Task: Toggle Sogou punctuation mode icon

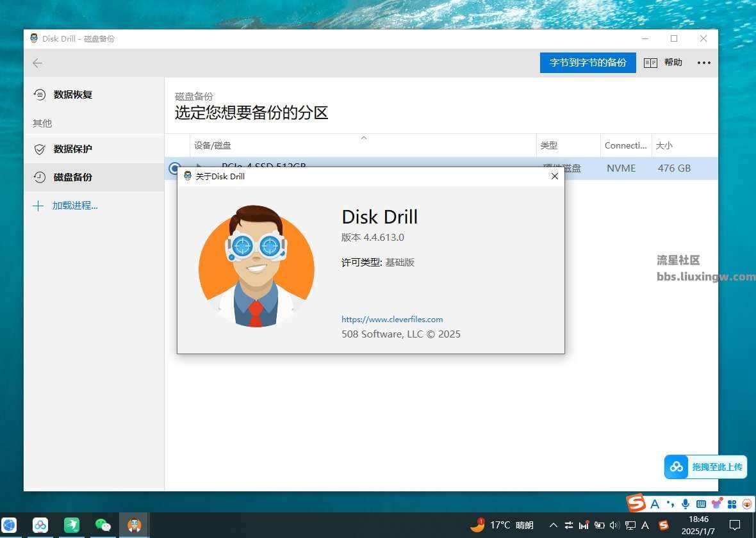Action: [x=670, y=504]
